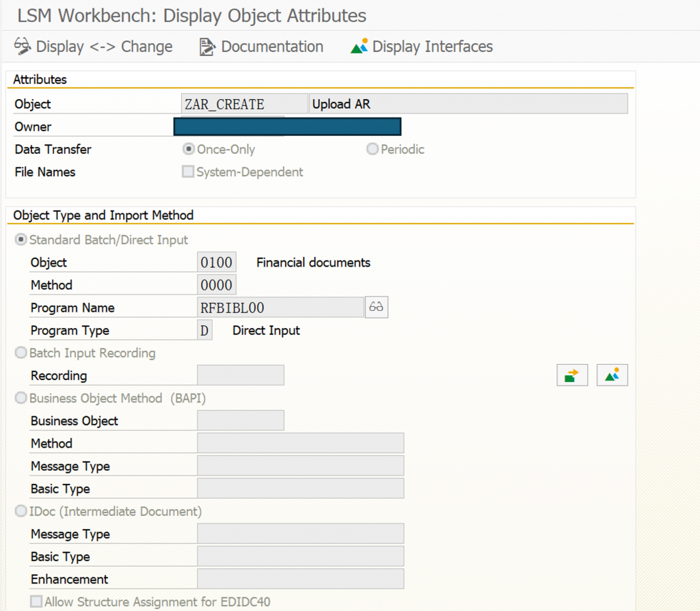The height and width of the screenshot is (611, 700).
Task: Click the Display <-> Change pencil-glasses icon
Action: tap(23, 46)
